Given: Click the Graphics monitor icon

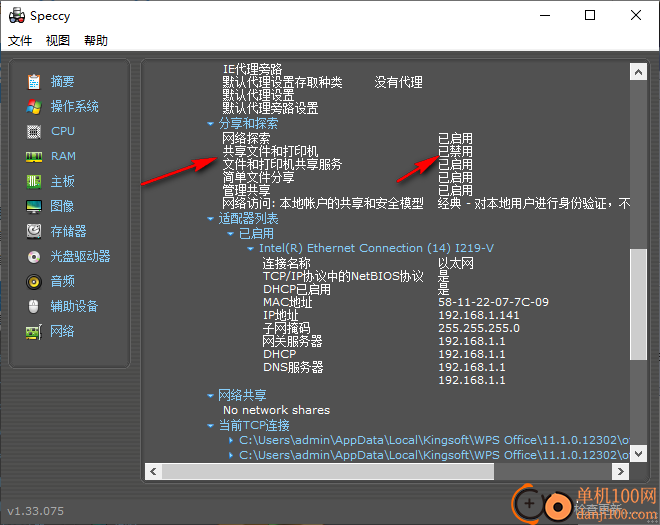Looking at the screenshot, I should pyautogui.click(x=34, y=207).
